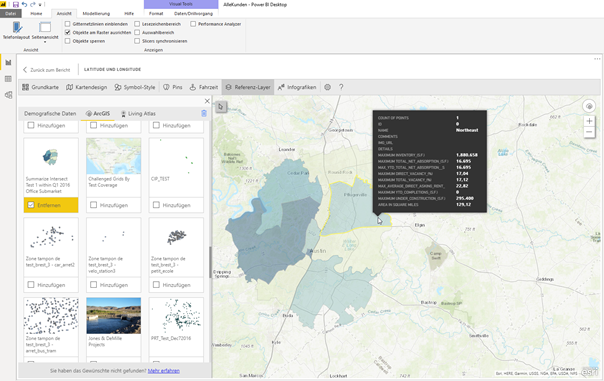Add the petit_ecole zone tampon layer
604x381 pixels.
tap(176, 285)
